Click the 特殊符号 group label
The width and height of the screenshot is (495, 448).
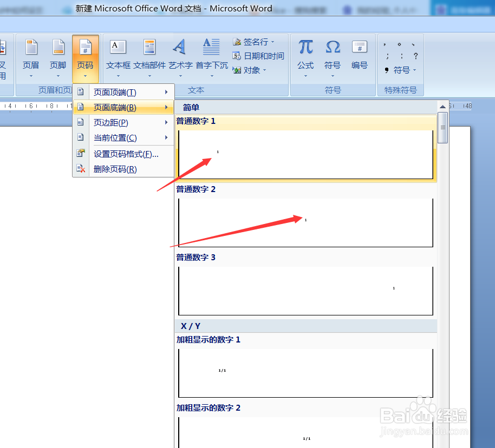click(400, 90)
